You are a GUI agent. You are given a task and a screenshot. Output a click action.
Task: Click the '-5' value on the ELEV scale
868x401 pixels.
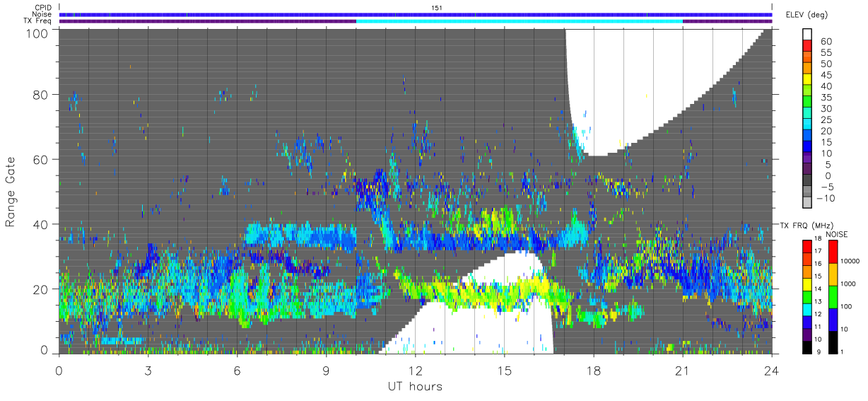[x=828, y=187]
